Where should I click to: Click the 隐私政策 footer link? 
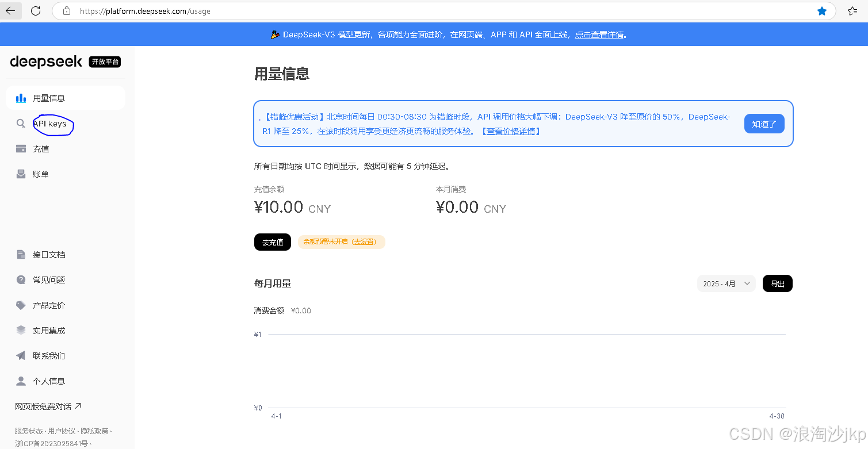[x=94, y=431]
